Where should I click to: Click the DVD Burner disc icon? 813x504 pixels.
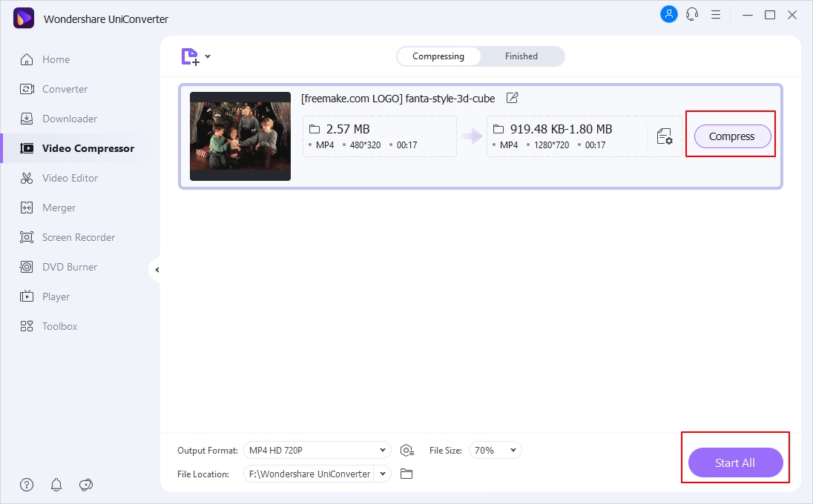tap(27, 267)
